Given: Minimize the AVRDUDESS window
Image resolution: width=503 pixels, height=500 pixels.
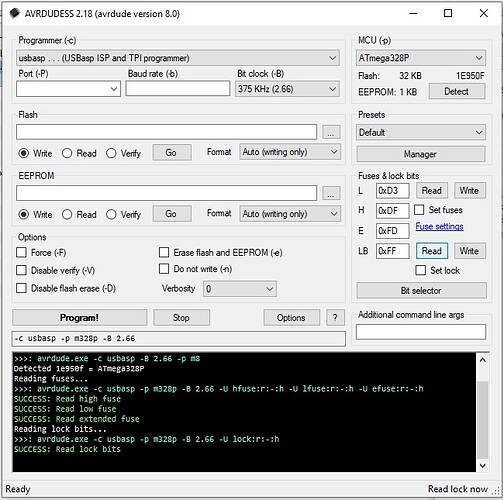Looking at the screenshot, I should coord(413,13).
